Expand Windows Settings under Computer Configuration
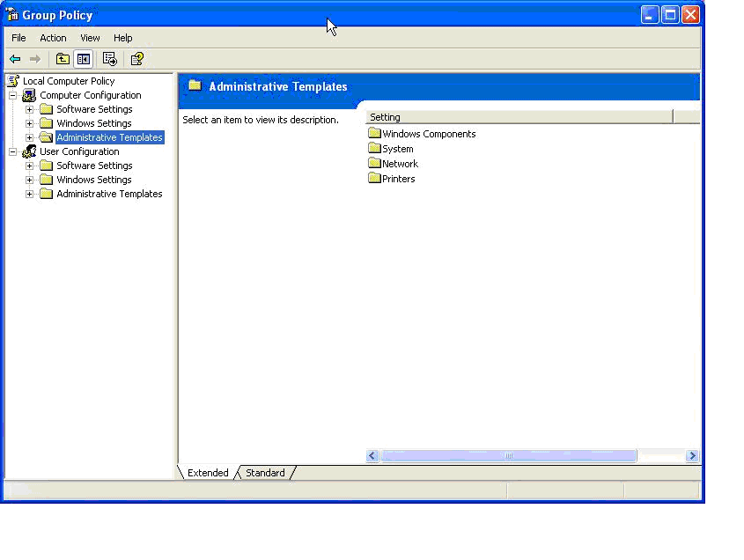The width and height of the screenshot is (744, 560). (29, 123)
